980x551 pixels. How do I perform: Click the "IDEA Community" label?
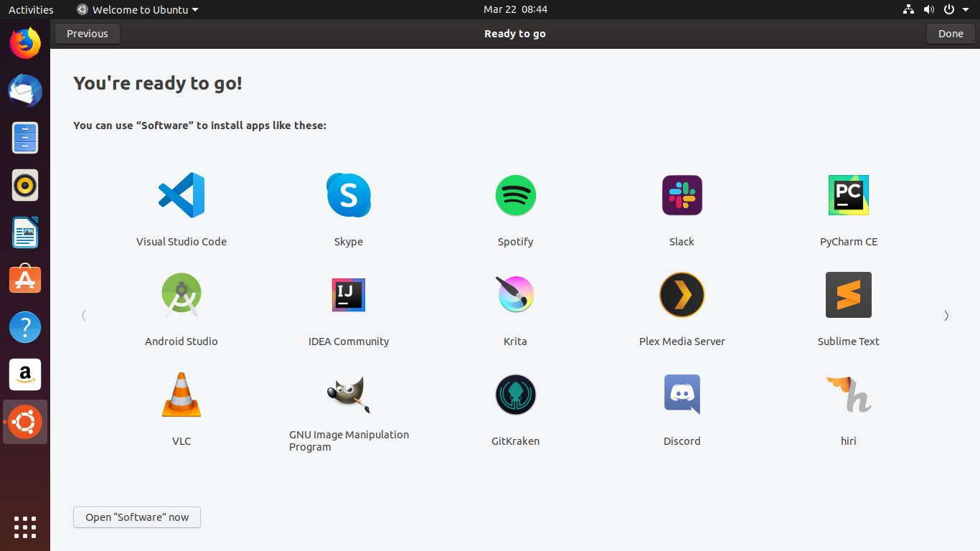click(x=349, y=342)
